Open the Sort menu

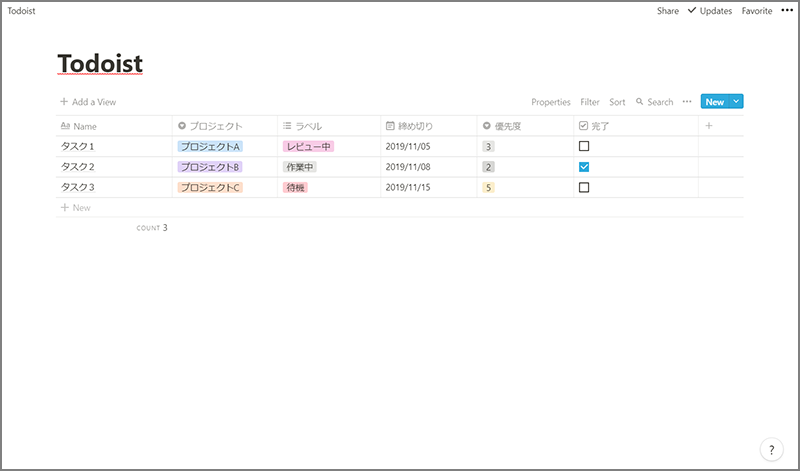coord(617,102)
